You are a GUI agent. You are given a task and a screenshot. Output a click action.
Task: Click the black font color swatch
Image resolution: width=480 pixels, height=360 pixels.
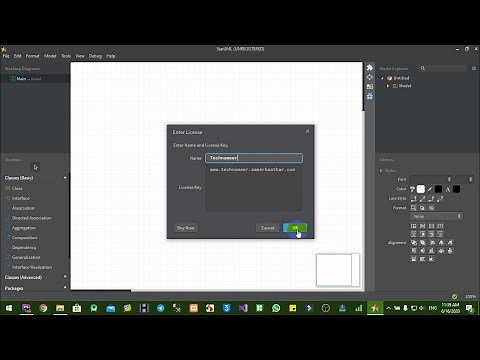pyautogui.click(x=456, y=189)
